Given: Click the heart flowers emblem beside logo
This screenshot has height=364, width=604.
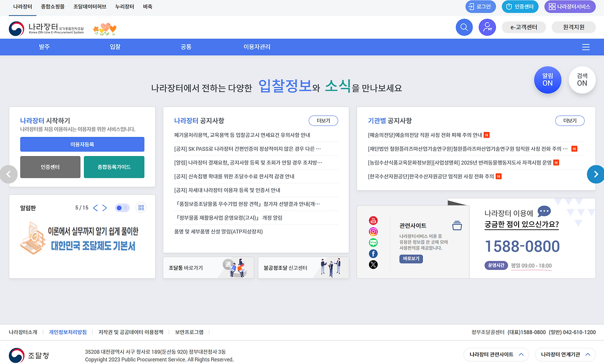Looking at the screenshot, I should click(x=104, y=29).
